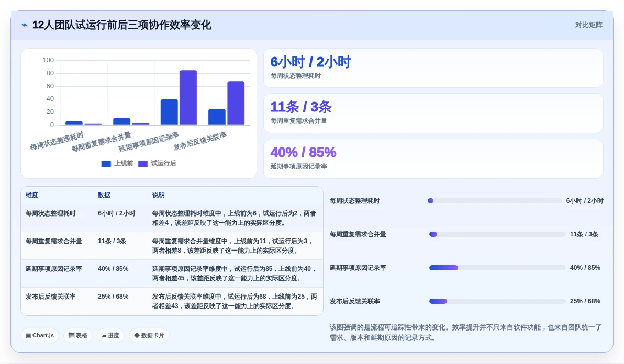The height and width of the screenshot is (364, 624).
Task: Click the 上线前 bar for 每周重复需求合并量
Action: (121, 122)
